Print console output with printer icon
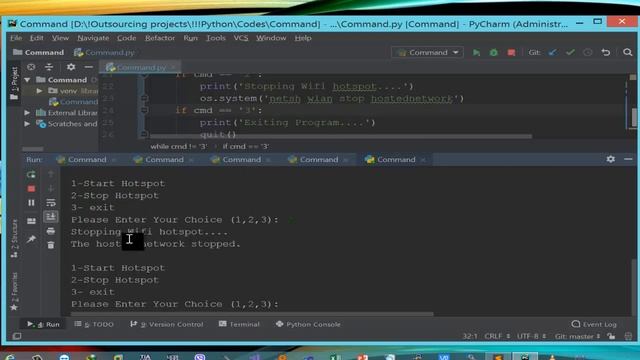640x360 pixels. click(51, 231)
